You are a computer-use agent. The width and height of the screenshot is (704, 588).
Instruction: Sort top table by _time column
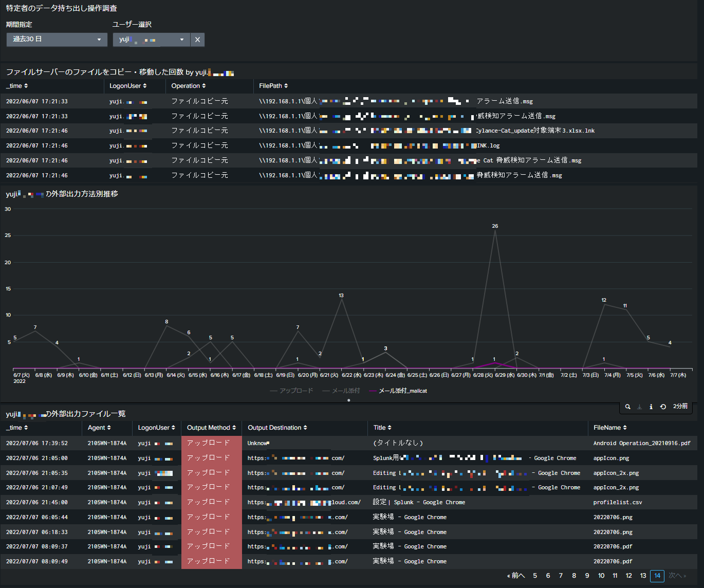tap(17, 86)
